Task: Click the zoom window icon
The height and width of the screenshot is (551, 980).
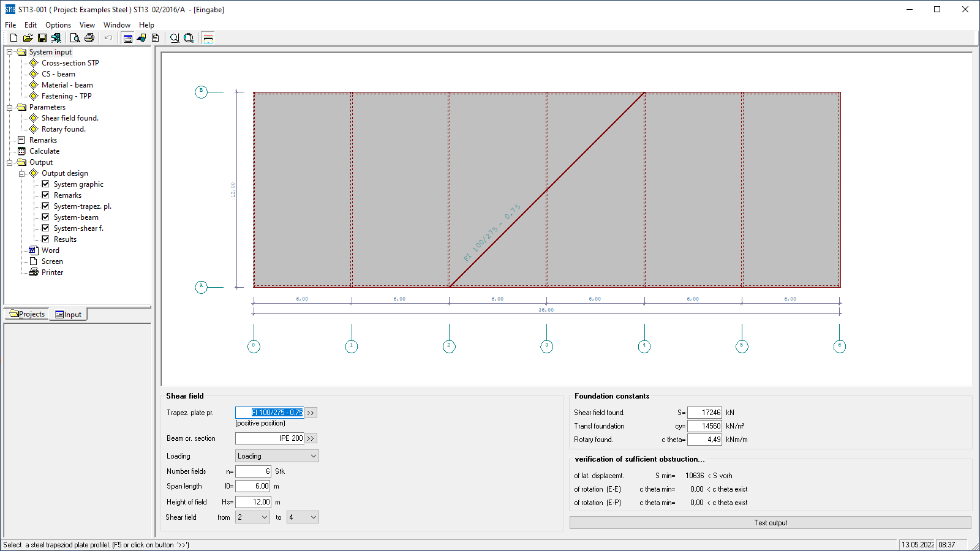Action: pos(189,38)
